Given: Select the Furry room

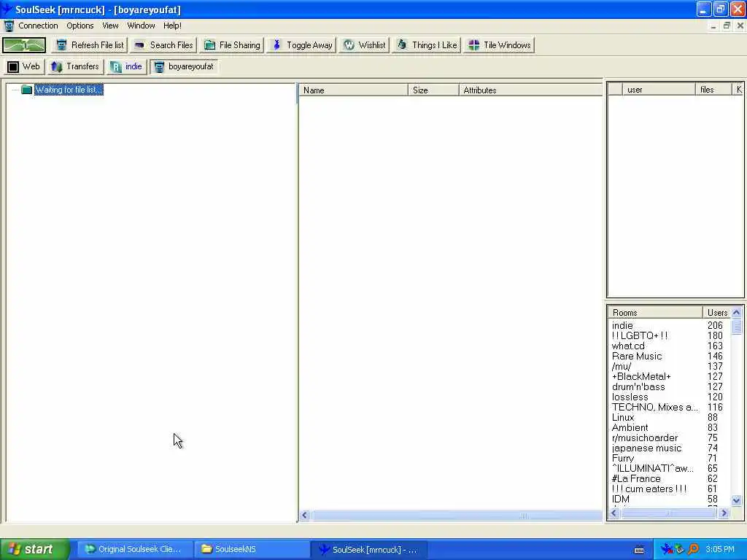Looking at the screenshot, I should tap(668, 459).
